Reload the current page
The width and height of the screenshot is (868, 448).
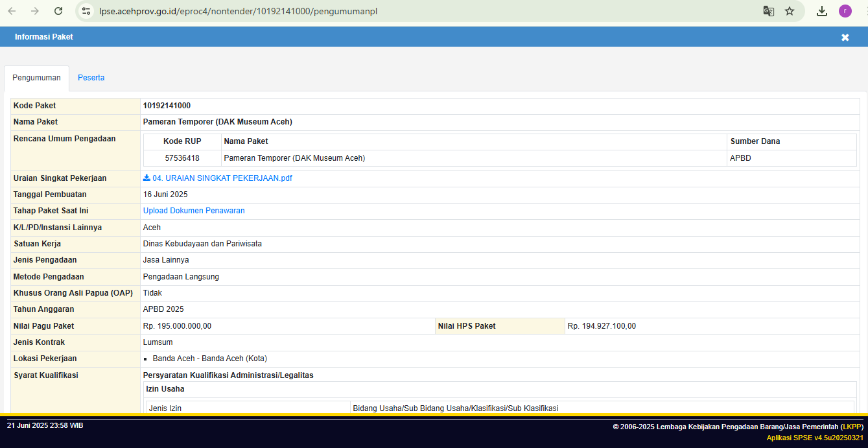click(58, 11)
